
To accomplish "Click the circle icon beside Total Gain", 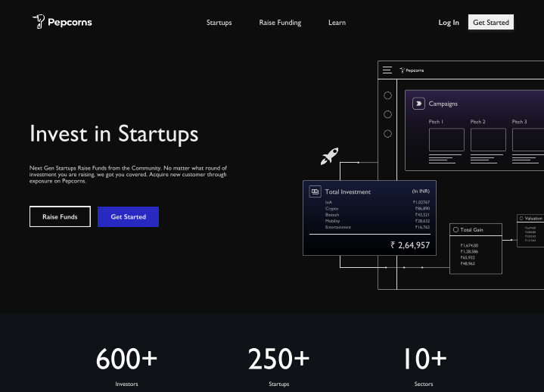I will [456, 229].
